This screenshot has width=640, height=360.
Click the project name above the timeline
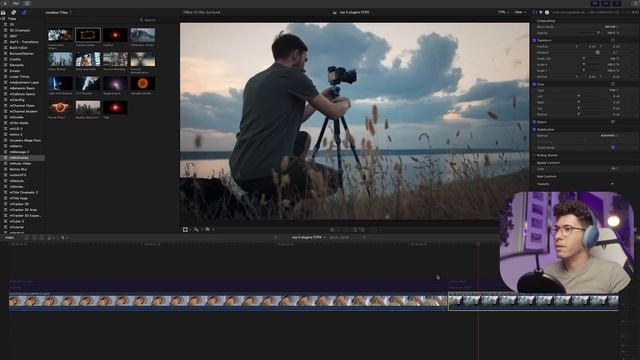[x=306, y=237]
